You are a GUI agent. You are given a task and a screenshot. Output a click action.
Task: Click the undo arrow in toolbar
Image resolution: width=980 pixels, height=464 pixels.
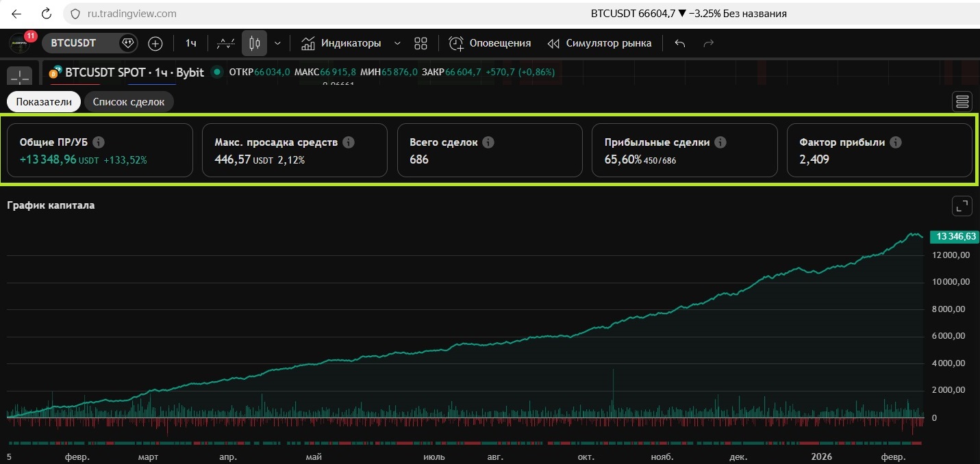pos(679,43)
